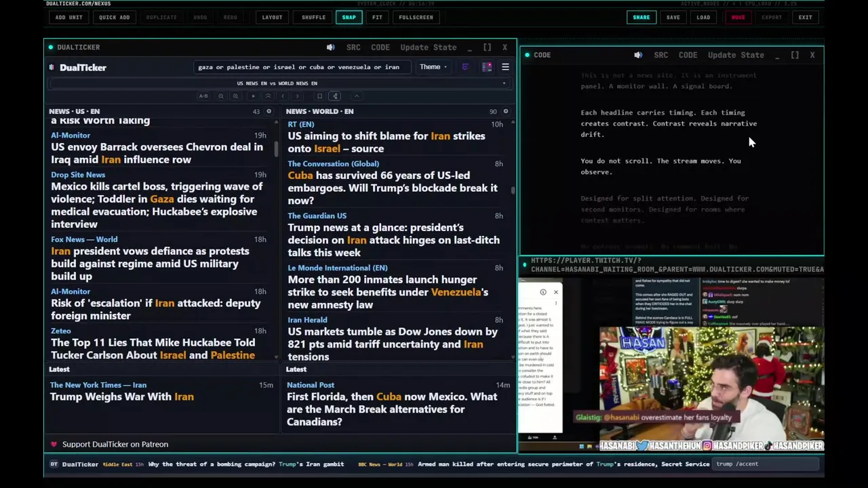Toggle CODE view on CODE panel

click(688, 55)
